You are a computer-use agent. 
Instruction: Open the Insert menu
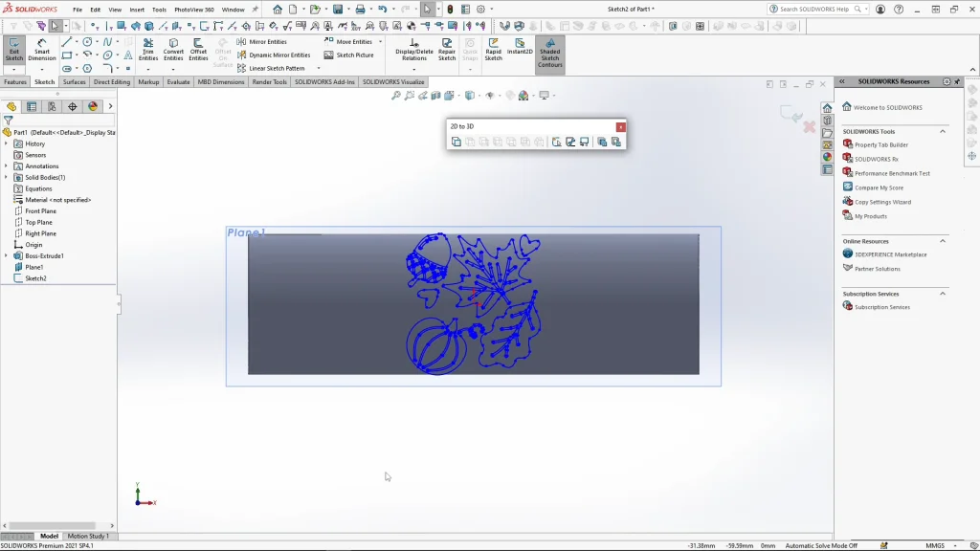point(136,10)
